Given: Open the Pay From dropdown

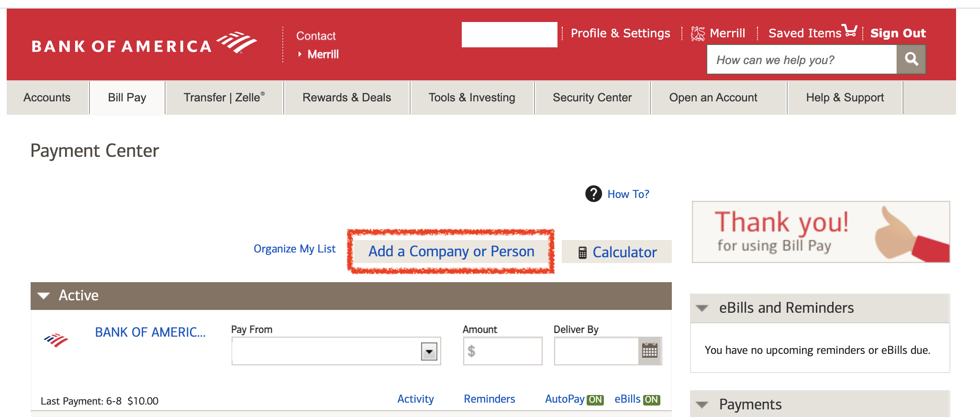Looking at the screenshot, I should point(429,351).
